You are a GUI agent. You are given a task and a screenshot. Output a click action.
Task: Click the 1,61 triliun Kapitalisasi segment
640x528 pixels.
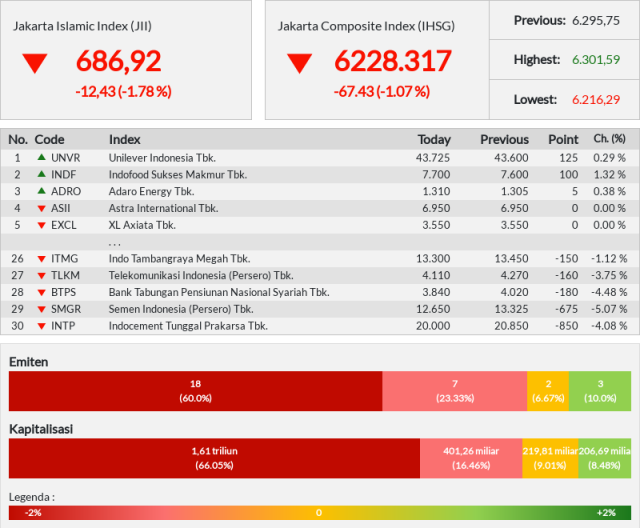coord(214,458)
